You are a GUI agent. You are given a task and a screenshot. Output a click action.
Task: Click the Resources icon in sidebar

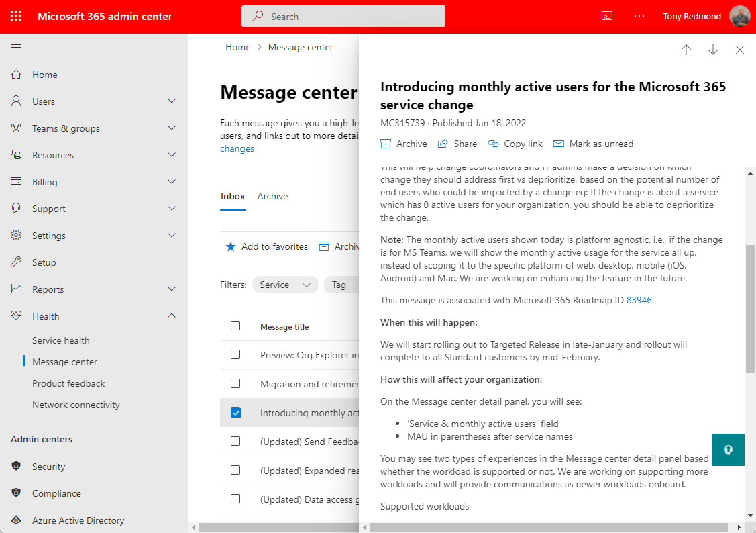[16, 155]
